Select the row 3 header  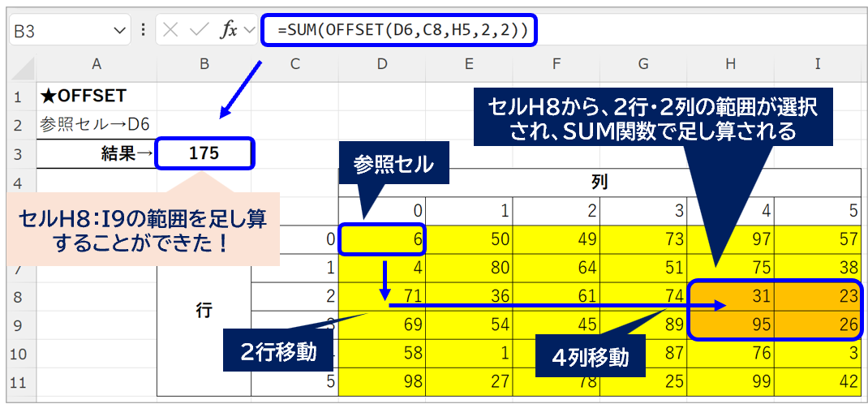pyautogui.click(x=18, y=153)
